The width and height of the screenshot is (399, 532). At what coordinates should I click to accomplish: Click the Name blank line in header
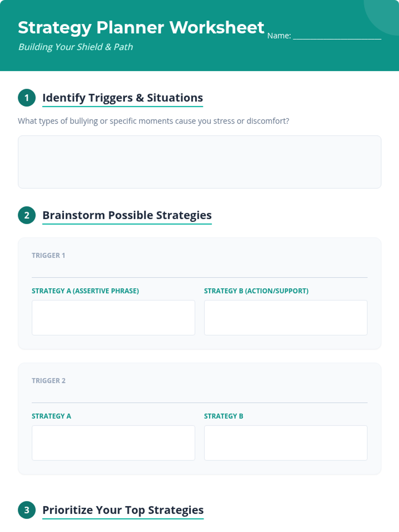337,36
